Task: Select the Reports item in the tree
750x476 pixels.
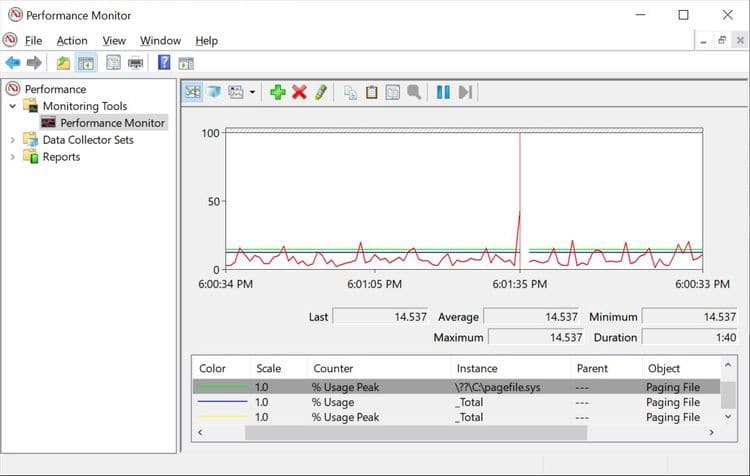Action: click(61, 157)
